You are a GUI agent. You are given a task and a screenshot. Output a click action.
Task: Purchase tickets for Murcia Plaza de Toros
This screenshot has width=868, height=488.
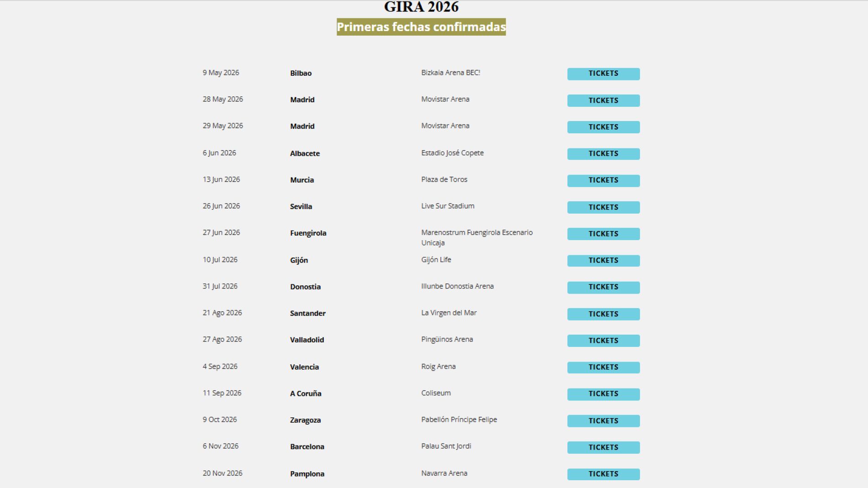click(603, 180)
